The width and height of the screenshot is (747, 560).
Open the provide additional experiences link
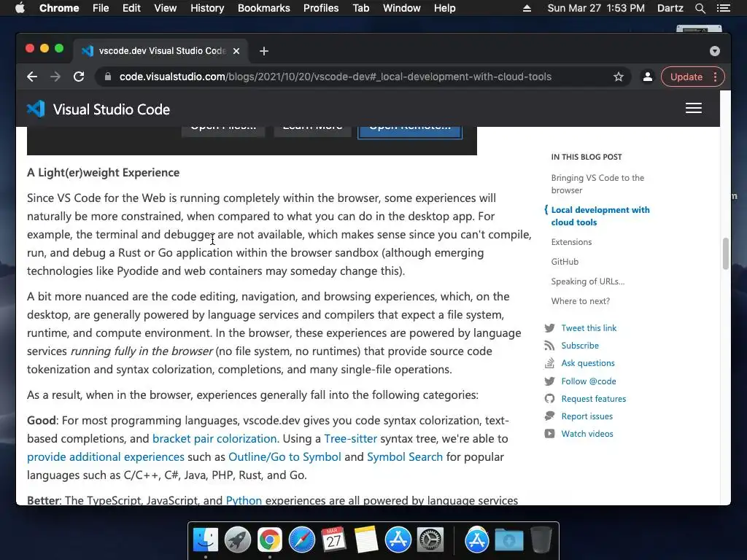(x=105, y=456)
